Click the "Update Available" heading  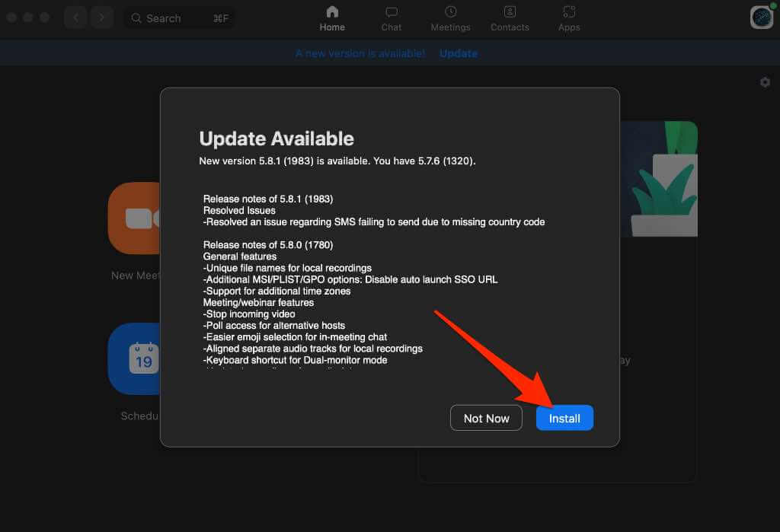tap(276, 139)
